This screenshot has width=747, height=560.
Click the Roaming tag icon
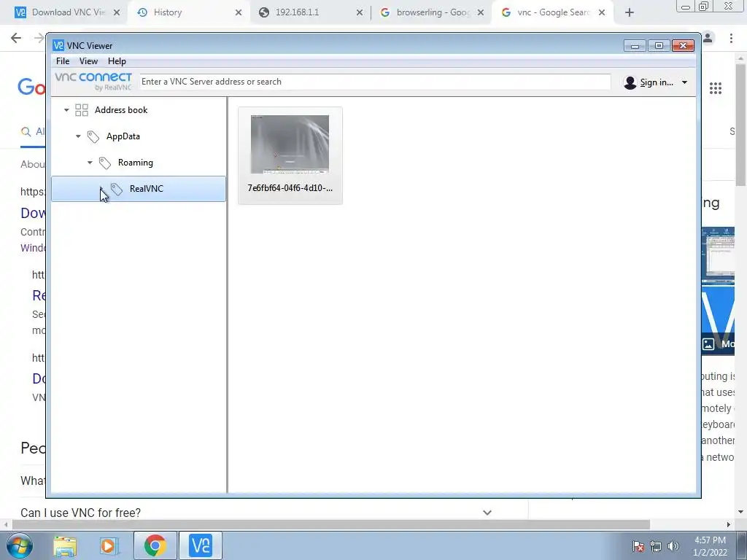(105, 163)
